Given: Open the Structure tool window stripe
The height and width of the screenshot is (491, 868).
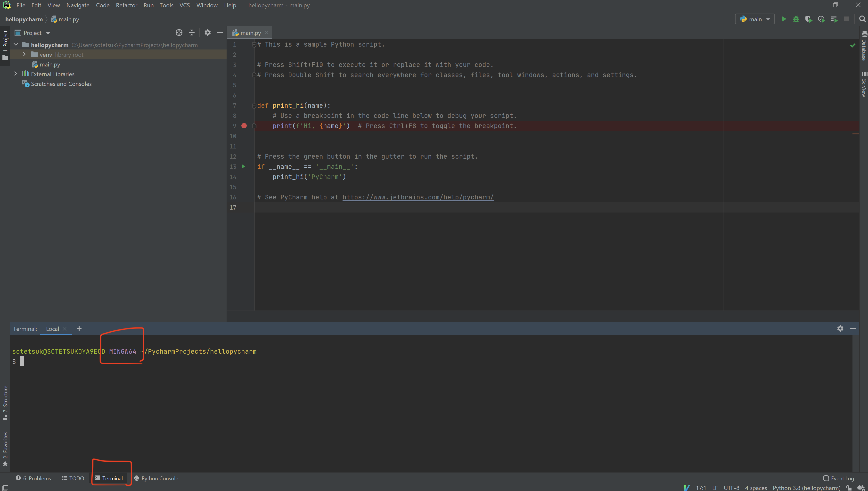Looking at the screenshot, I should click(5, 403).
